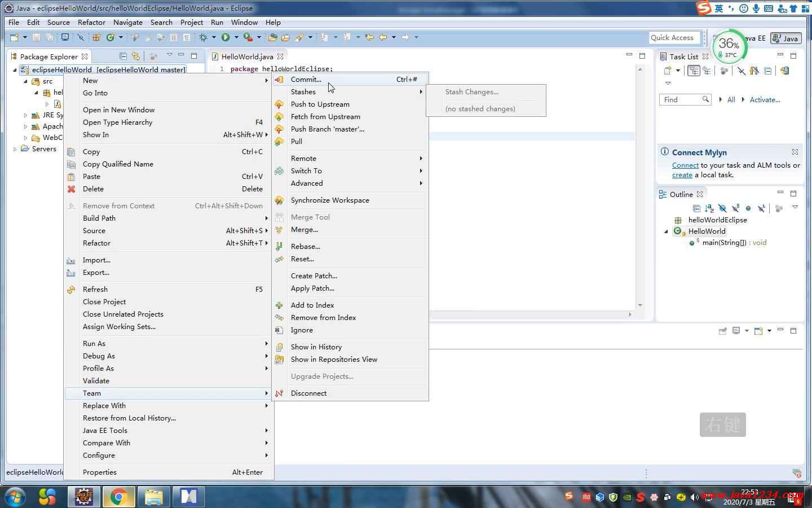Expand the JRE System Library node
The image size is (812, 508).
pos(25,115)
